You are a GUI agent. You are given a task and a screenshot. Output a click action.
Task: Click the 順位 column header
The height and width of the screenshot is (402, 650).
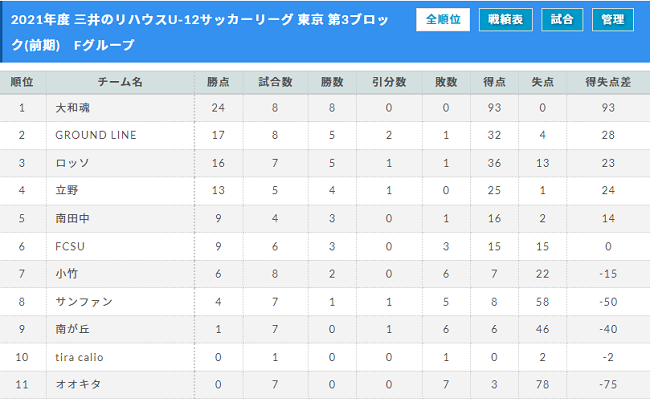(x=22, y=82)
